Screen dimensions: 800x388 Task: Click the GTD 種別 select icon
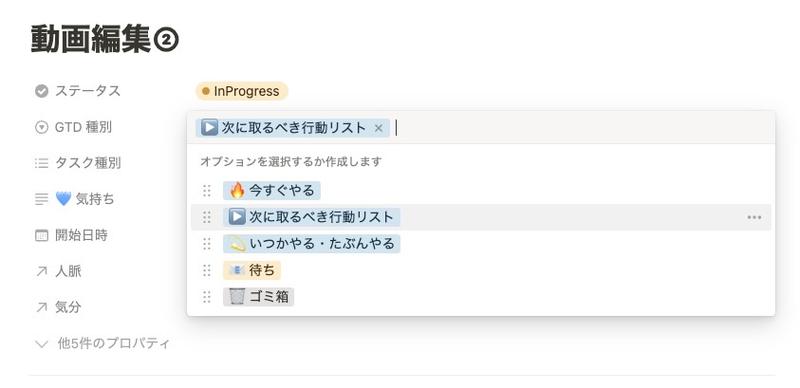click(41, 127)
